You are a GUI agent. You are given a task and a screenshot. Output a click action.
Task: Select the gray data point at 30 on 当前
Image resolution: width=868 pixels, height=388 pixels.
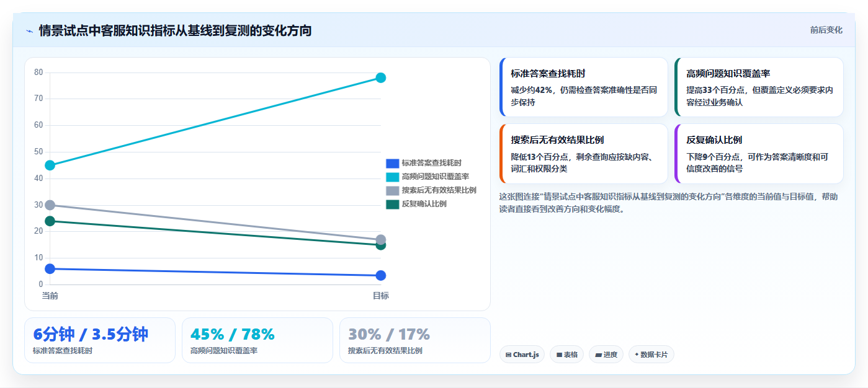tap(50, 205)
